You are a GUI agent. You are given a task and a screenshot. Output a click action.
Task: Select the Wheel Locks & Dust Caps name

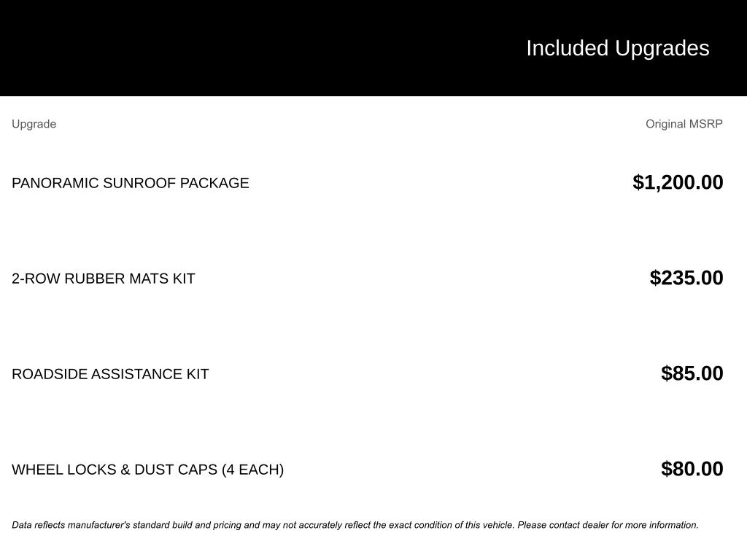click(147, 470)
